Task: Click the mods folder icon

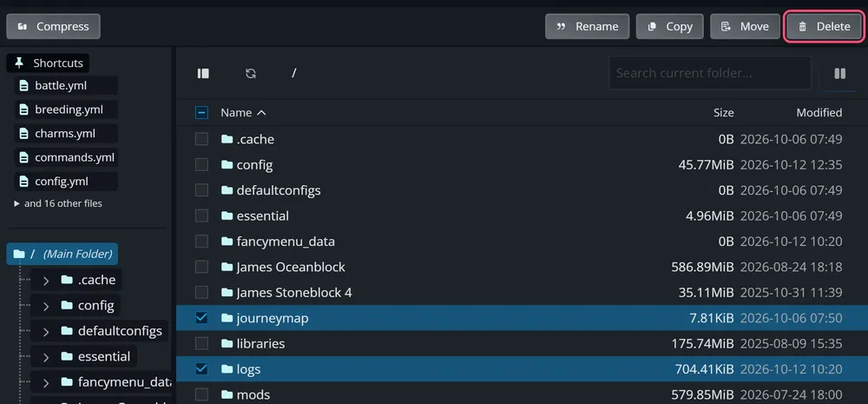Action: (x=227, y=394)
